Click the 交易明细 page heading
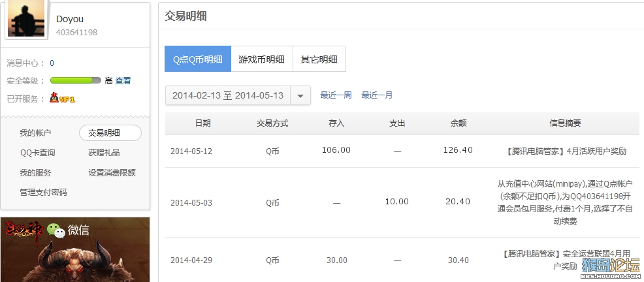Screen dimensions: 644x282 pos(185,16)
